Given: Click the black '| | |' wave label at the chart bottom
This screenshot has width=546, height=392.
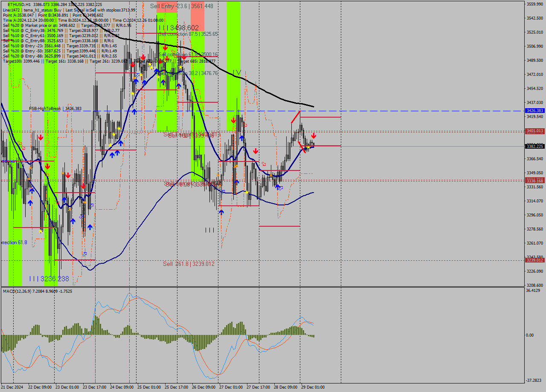Looking at the screenshot, I should pos(209,230).
